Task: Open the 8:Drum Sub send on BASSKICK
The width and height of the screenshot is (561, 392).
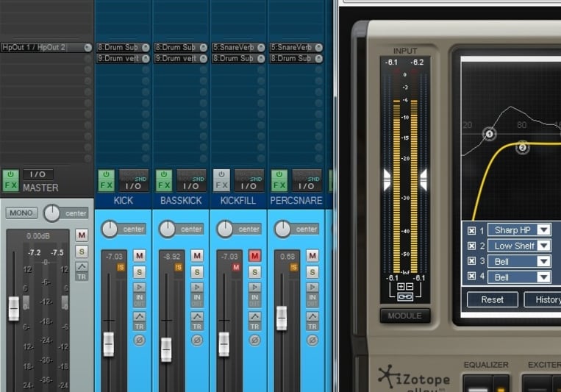Action: click(x=181, y=47)
